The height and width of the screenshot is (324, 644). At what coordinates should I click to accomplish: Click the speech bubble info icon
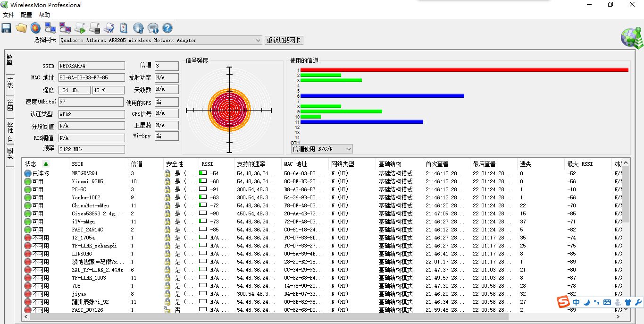[x=153, y=28]
